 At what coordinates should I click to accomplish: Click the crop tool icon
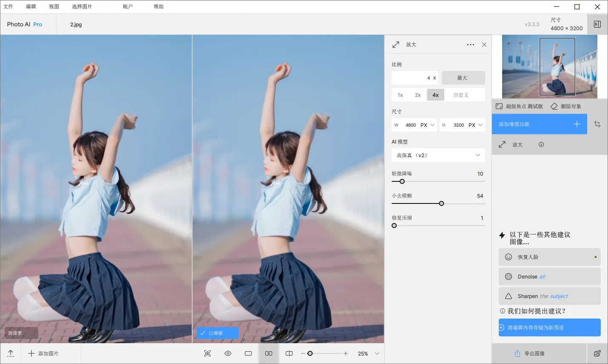597,124
